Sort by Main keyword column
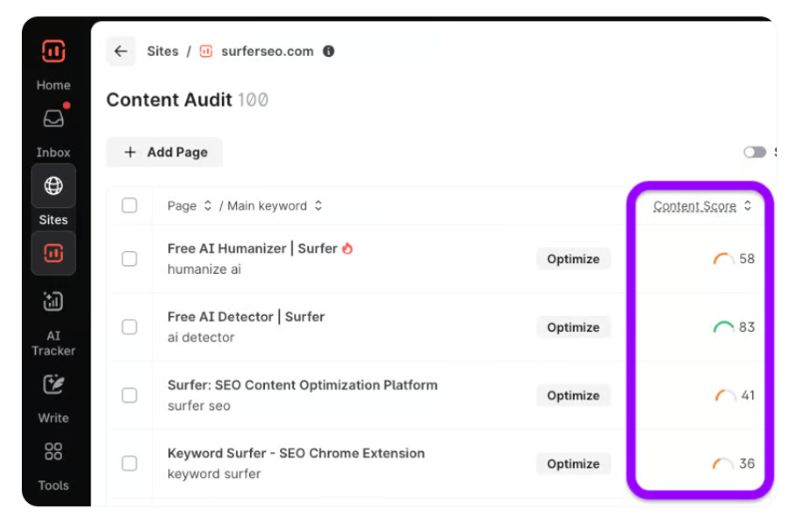Viewport: 797px width, 532px height. pyautogui.click(x=318, y=206)
